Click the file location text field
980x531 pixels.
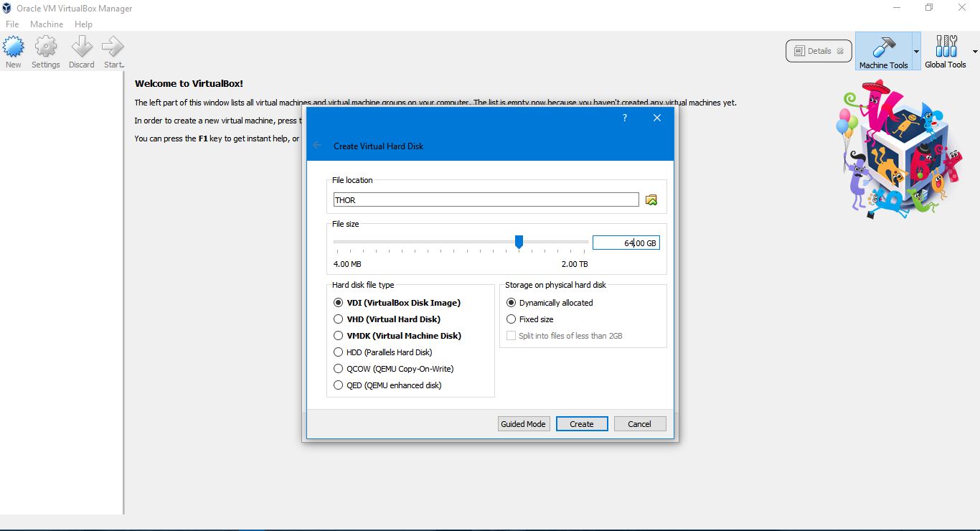[x=486, y=200]
